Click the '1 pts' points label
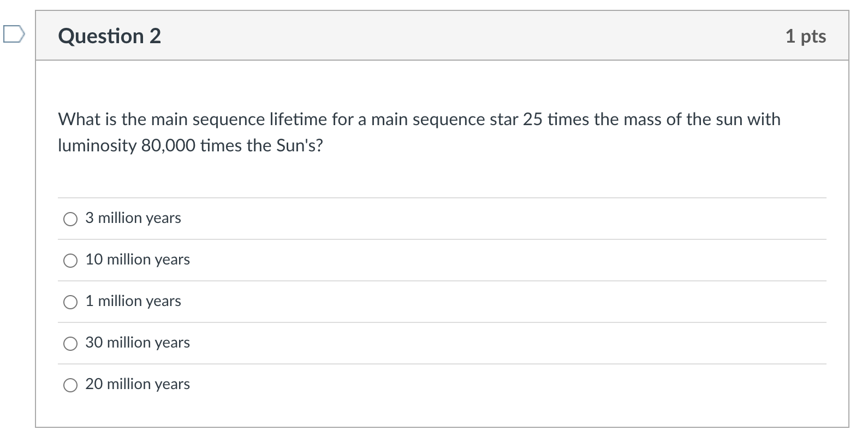This screenshot has width=868, height=447. 806,36
